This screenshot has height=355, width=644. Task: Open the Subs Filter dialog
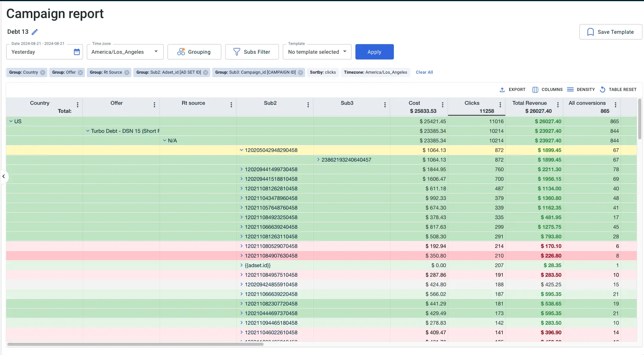click(252, 52)
